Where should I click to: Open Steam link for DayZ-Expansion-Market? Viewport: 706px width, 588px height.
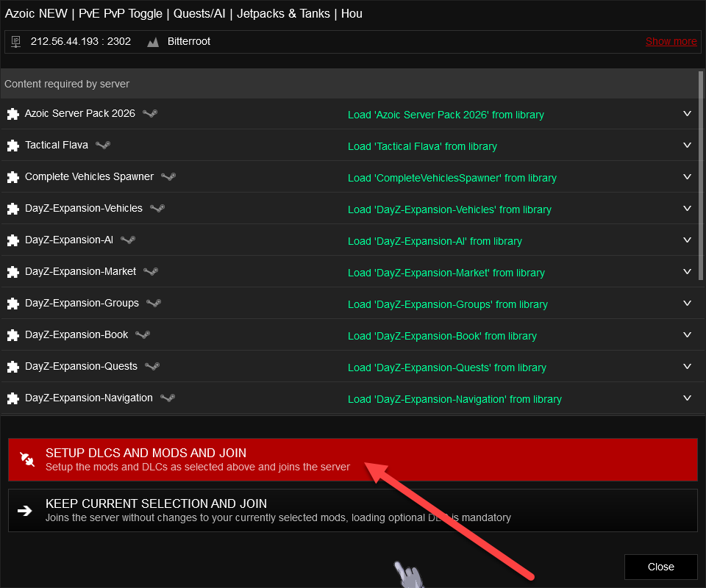coord(151,271)
